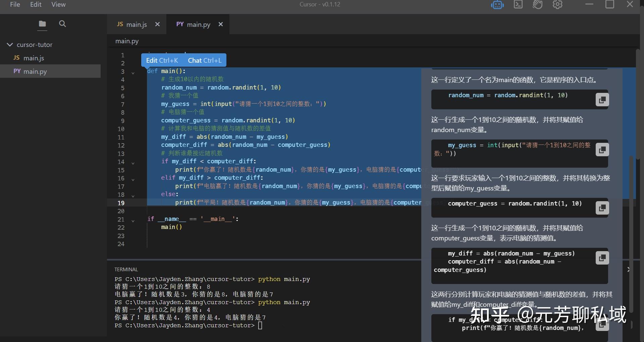Open the terminal panel icon
Image resolution: width=644 pixels, height=342 pixels.
coord(518,4)
